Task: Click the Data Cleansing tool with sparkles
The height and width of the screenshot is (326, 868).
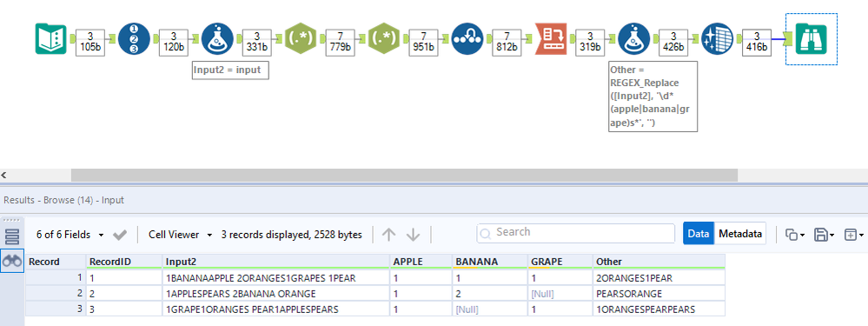Action: click(x=718, y=39)
